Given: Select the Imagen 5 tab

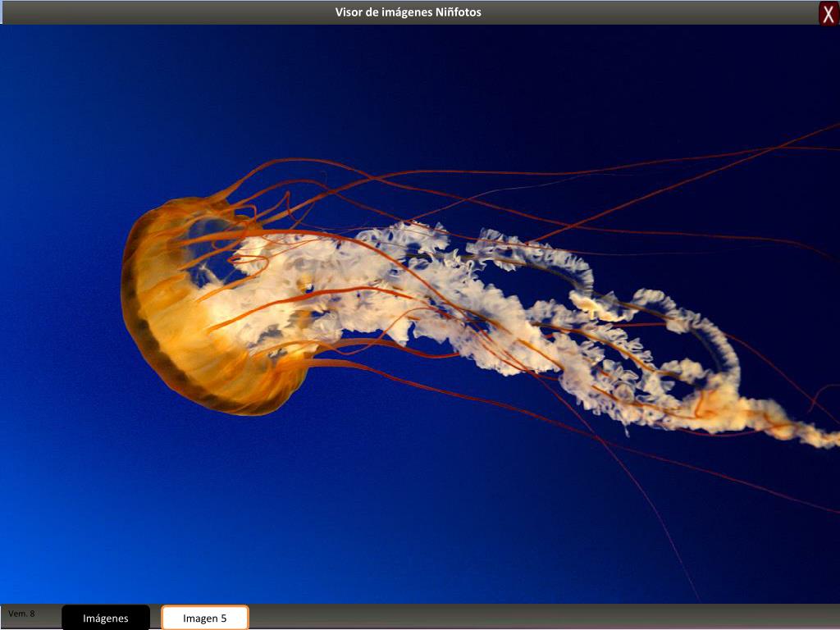Looking at the screenshot, I should pyautogui.click(x=204, y=618).
